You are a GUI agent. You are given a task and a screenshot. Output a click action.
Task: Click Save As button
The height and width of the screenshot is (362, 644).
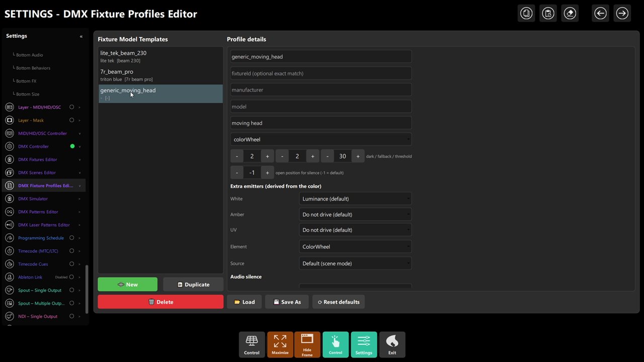coord(287,302)
